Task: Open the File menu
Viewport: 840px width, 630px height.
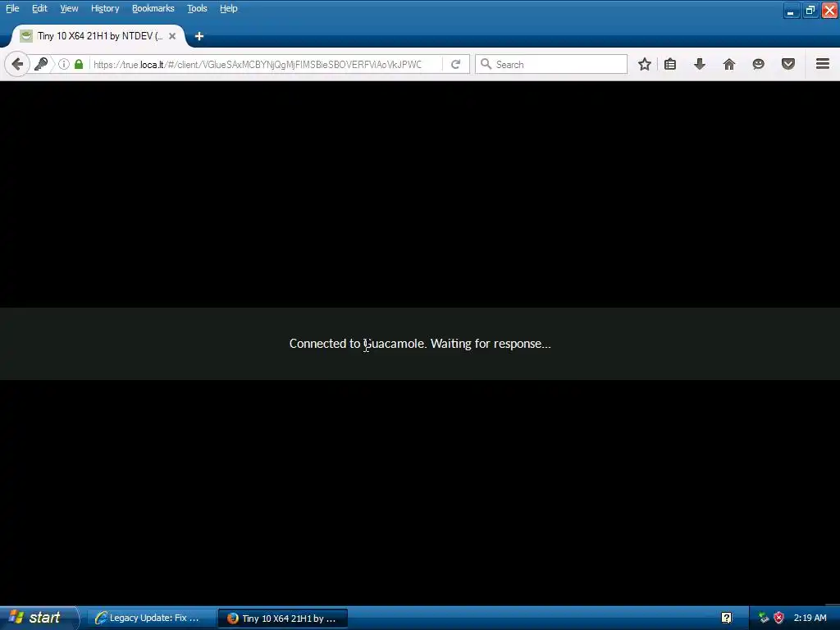Action: point(12,8)
